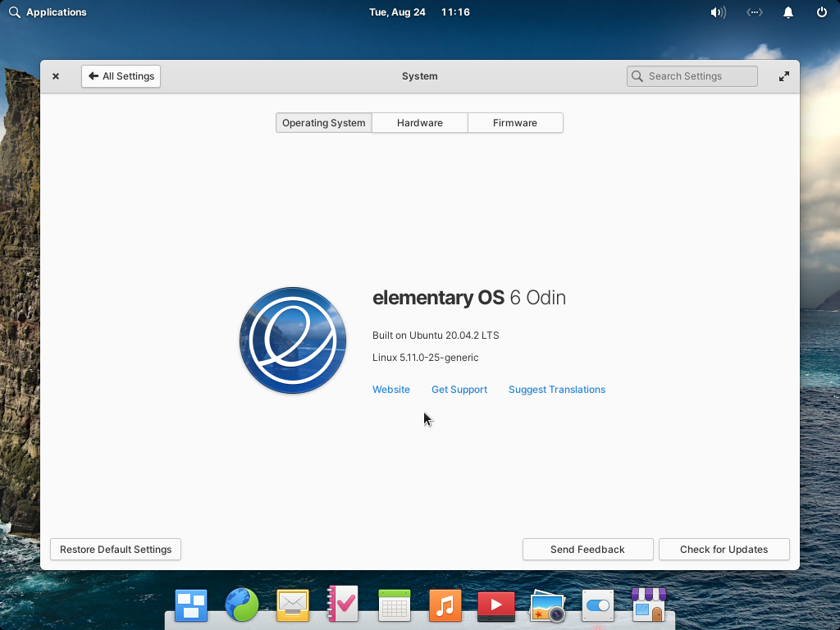Click the System Settings dock icon

click(x=598, y=605)
